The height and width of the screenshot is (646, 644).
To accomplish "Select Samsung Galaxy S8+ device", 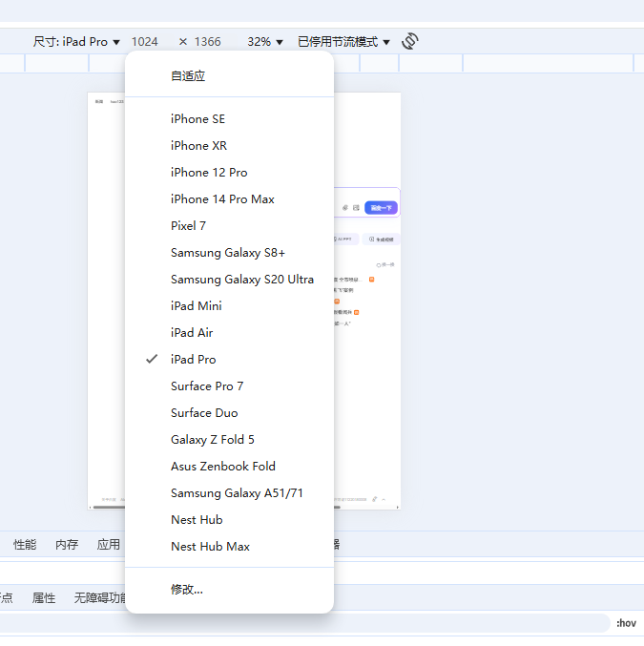I will pyautogui.click(x=230, y=253).
